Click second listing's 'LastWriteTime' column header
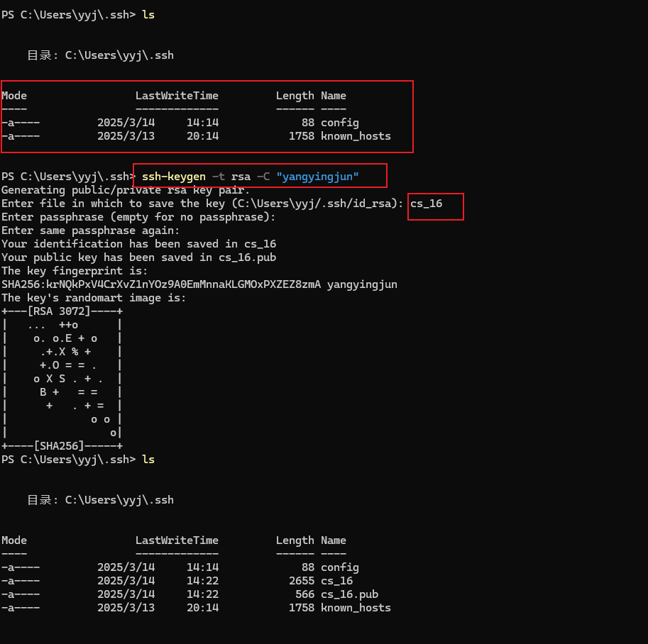 click(177, 540)
